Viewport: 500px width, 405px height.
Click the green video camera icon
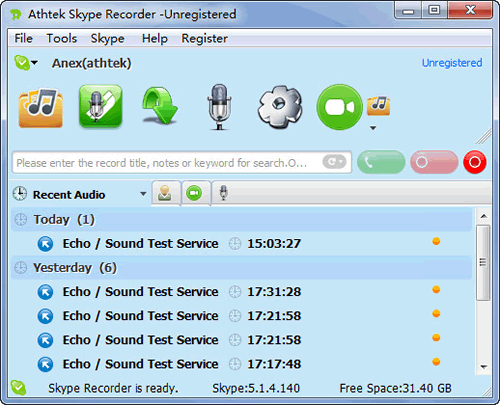tap(339, 107)
